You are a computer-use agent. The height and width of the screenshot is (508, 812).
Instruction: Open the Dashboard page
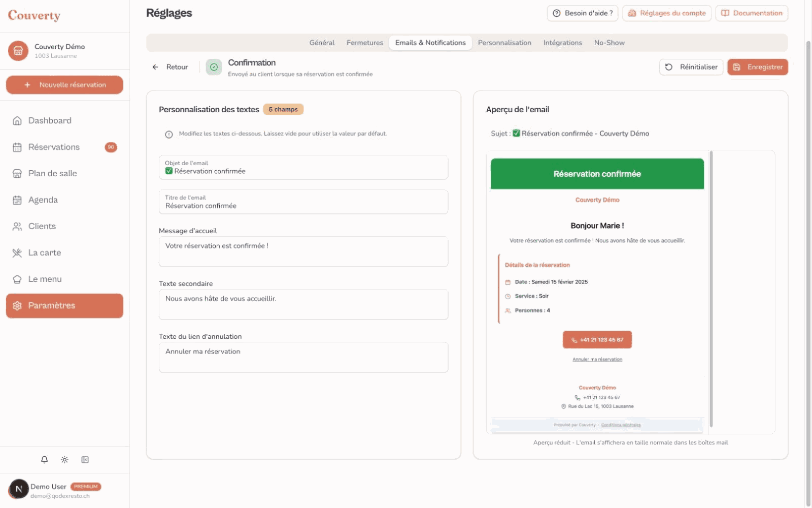click(x=64, y=121)
